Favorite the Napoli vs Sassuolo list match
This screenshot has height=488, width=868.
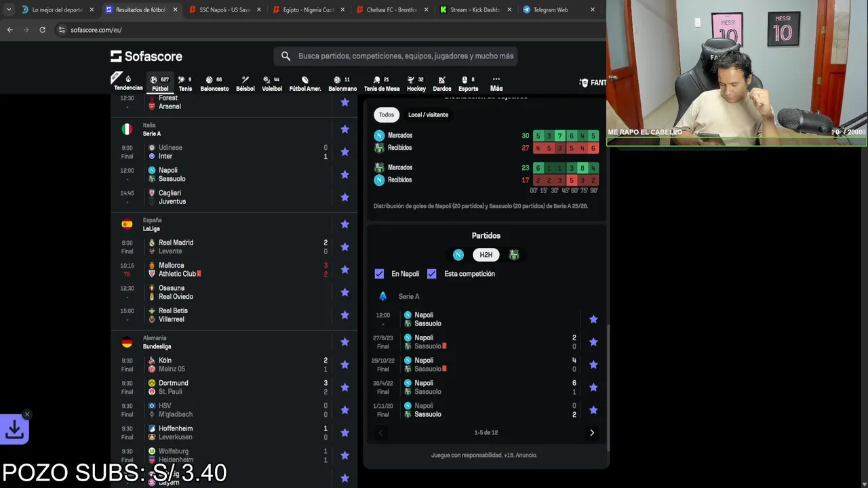point(344,174)
